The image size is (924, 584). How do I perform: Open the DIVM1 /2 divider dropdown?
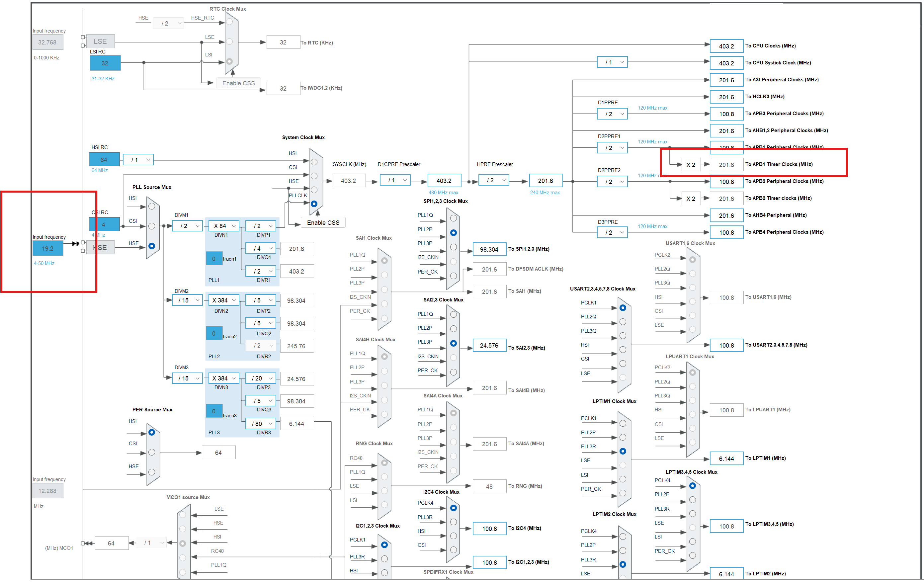click(187, 226)
